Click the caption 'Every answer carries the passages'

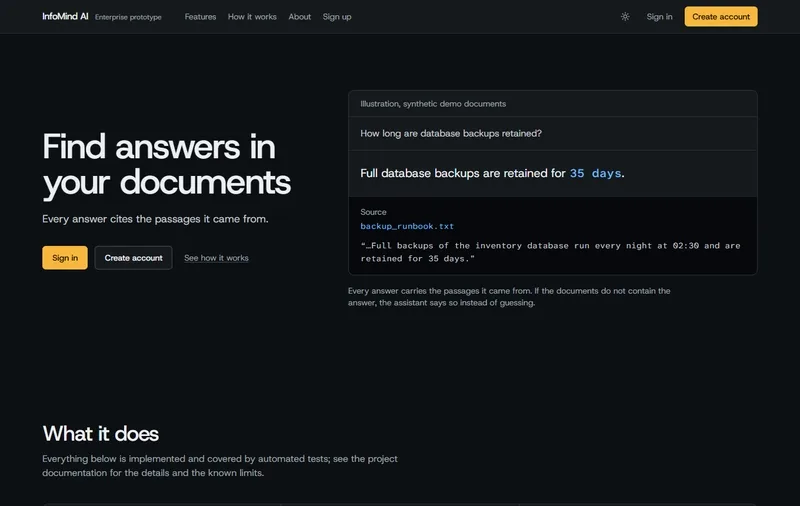click(x=509, y=297)
